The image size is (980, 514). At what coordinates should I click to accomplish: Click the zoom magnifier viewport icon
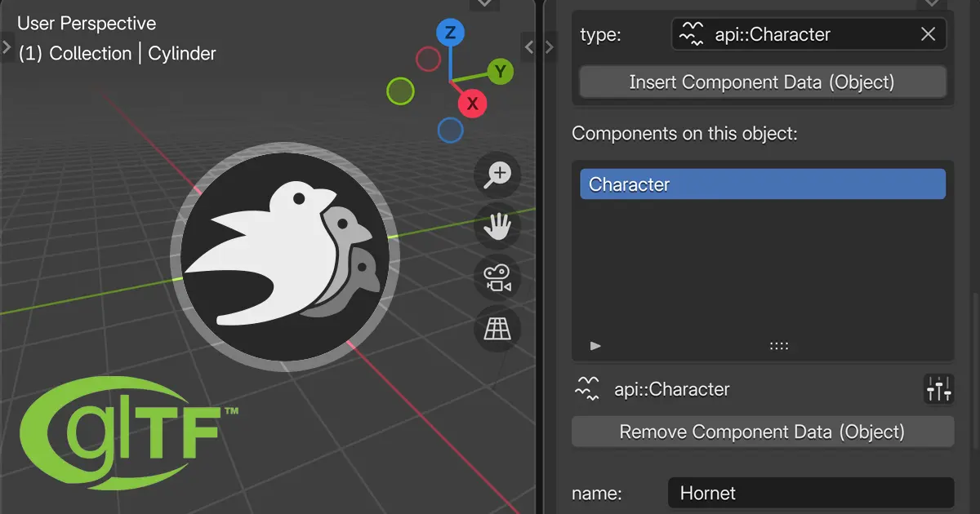tap(497, 175)
